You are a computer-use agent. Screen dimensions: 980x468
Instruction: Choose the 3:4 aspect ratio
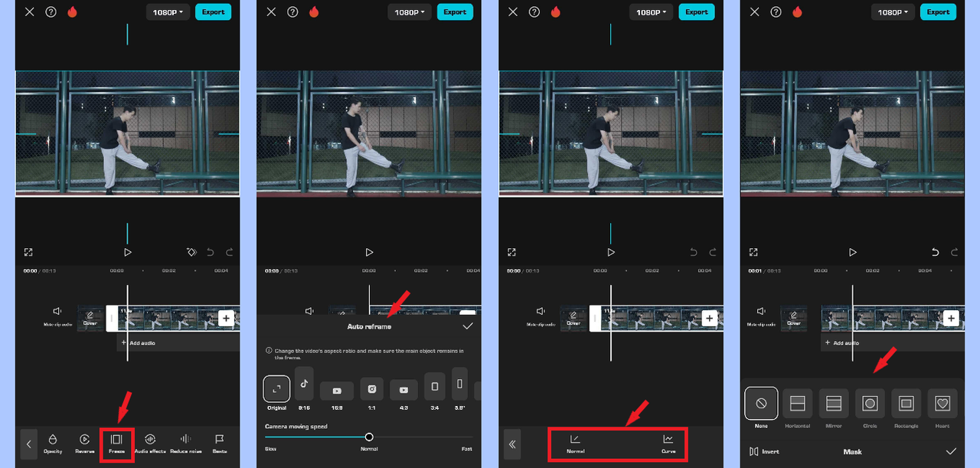click(435, 391)
